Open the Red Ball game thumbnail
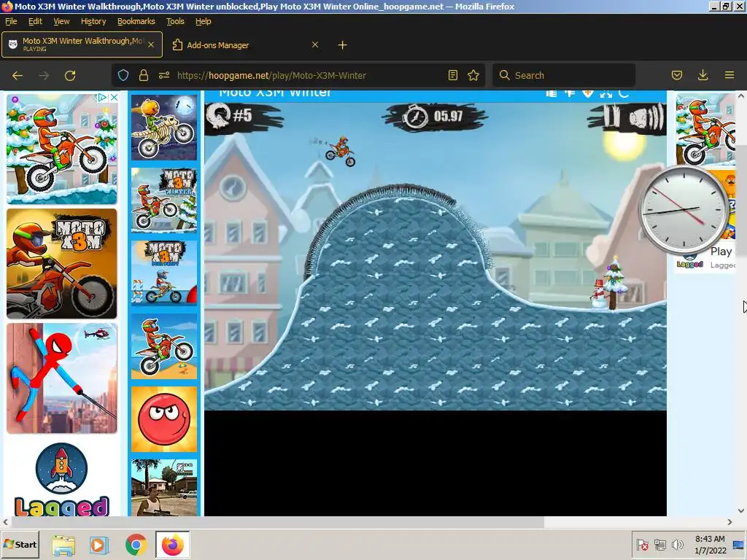Screen dimensions: 747x560 click(164, 419)
